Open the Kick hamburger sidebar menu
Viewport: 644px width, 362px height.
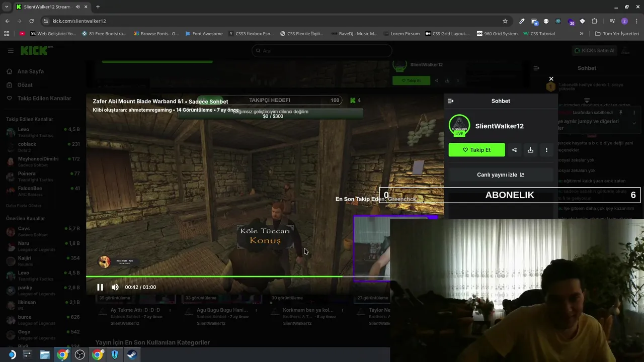[11, 51]
